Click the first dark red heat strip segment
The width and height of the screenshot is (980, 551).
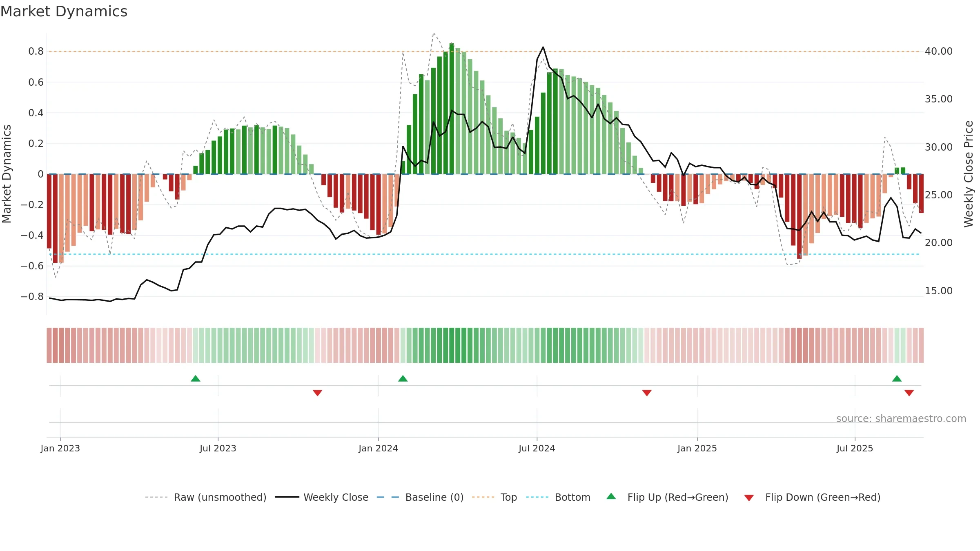click(x=49, y=345)
